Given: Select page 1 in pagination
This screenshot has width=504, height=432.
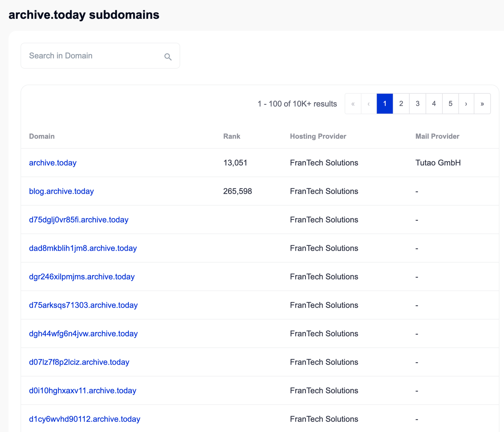Looking at the screenshot, I should [x=385, y=104].
